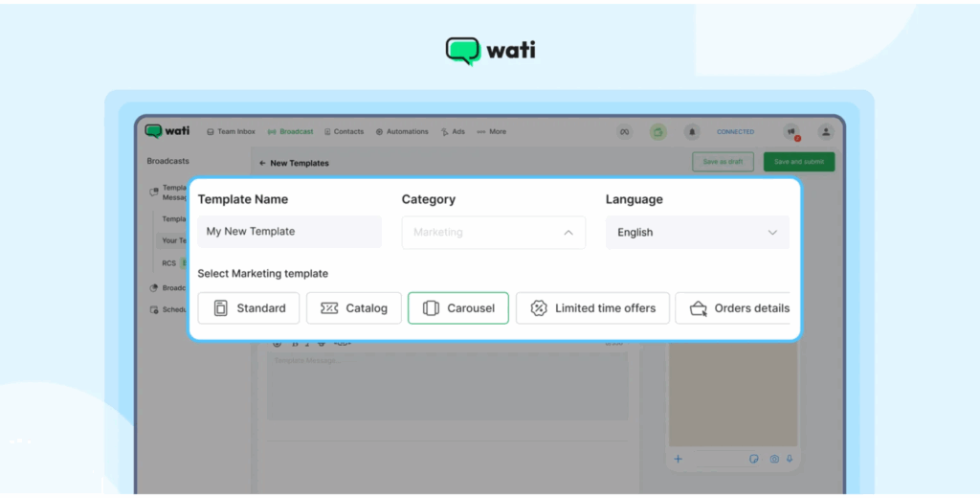
Task: Select the Carousel marketing template
Action: 458,307
